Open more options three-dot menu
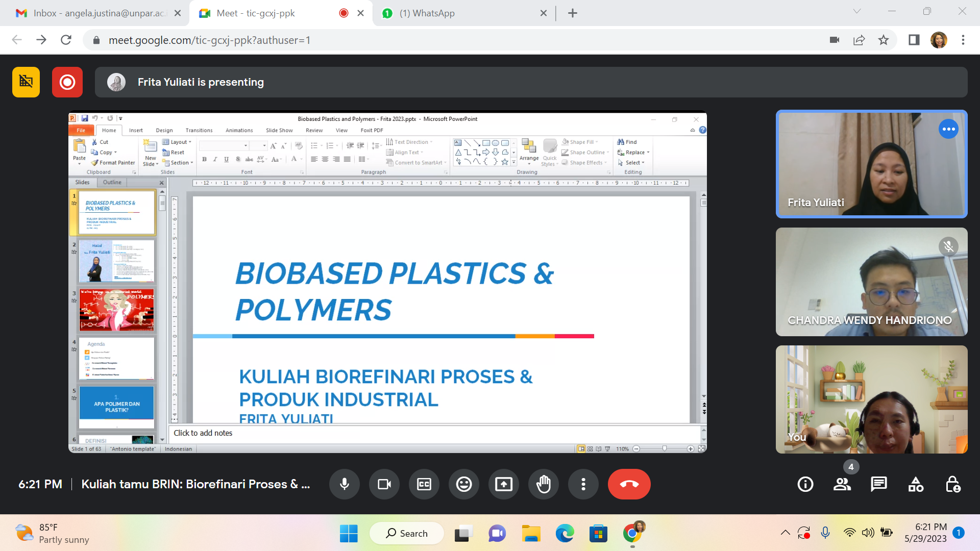This screenshot has height=551, width=980. [x=583, y=484]
